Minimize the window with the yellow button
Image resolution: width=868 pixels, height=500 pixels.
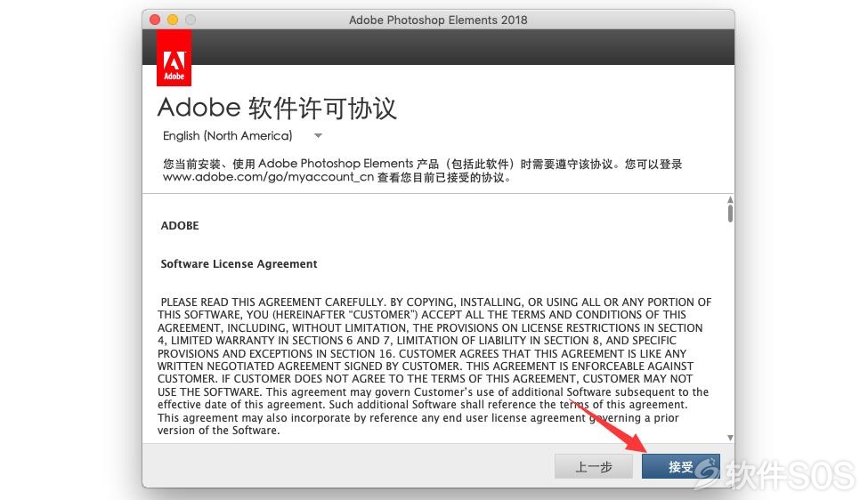click(x=173, y=20)
